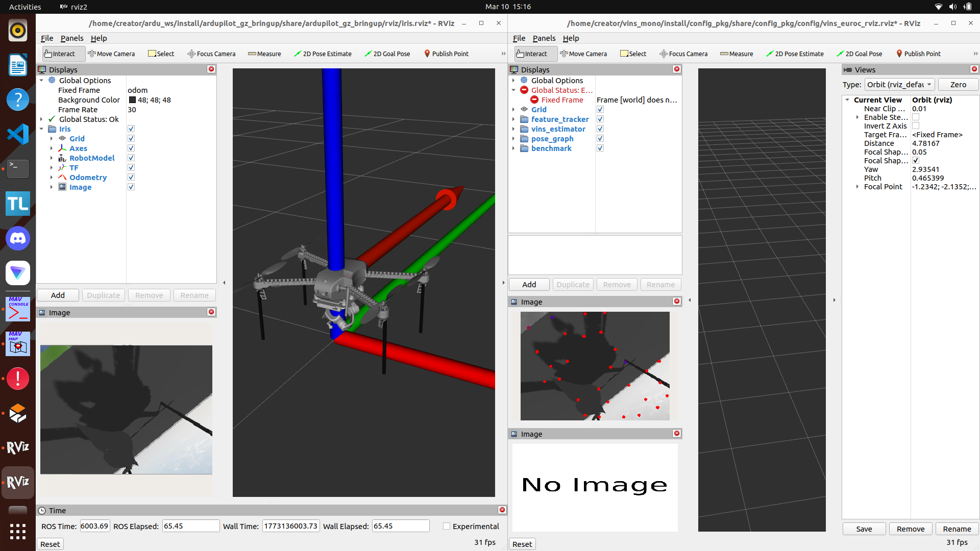980x551 pixels.
Task: Click the Background Color swatch
Action: 132,100
